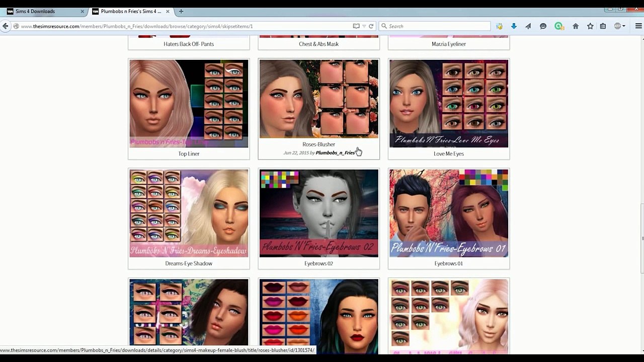
Task: Open the dark-haired eyeliner item thumbnail
Action: 189,317
